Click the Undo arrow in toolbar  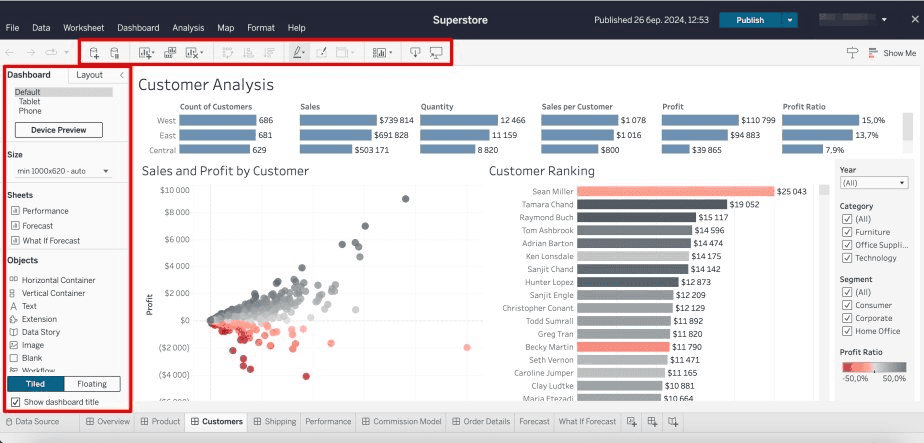click(x=10, y=52)
